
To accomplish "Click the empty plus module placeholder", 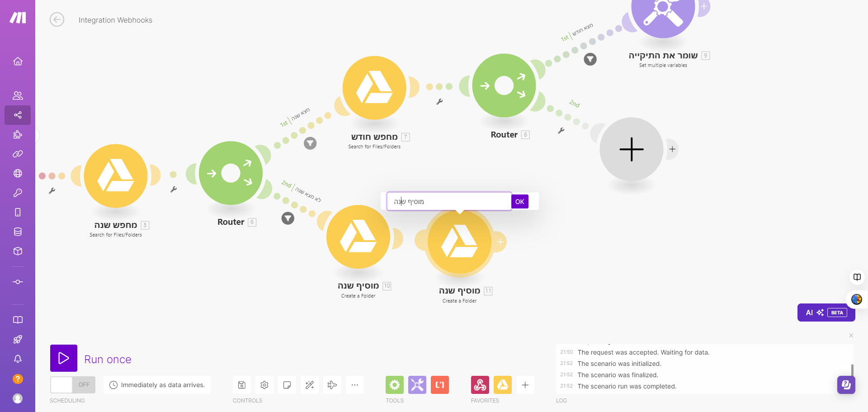I will coord(632,149).
